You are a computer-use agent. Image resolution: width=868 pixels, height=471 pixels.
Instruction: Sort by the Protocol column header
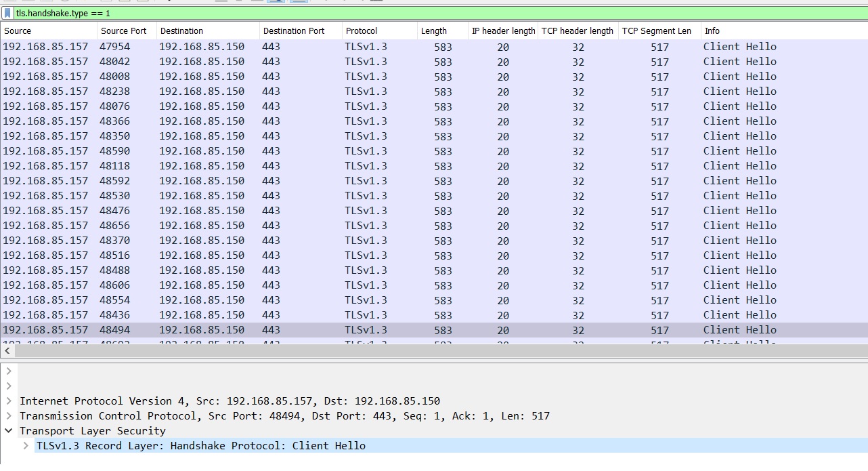point(361,30)
